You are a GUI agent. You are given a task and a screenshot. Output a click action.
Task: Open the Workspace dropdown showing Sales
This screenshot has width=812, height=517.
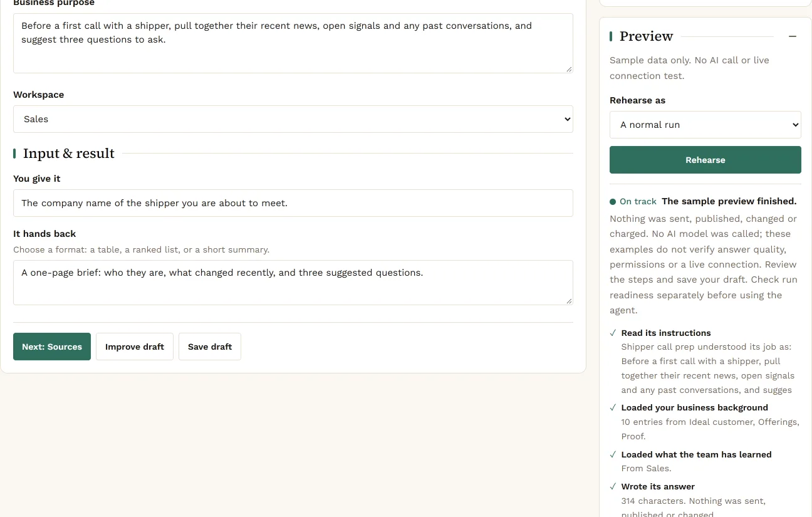click(293, 119)
